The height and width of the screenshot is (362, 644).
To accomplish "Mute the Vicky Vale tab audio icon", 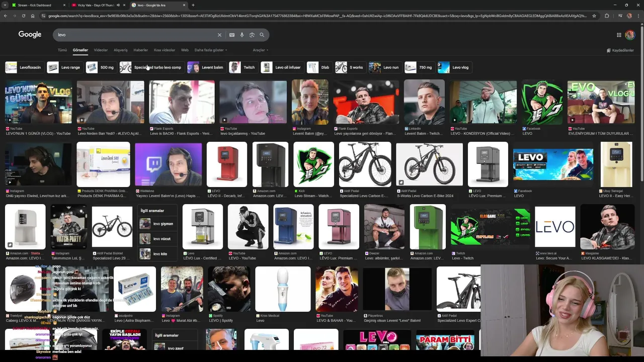I will (x=118, y=5).
